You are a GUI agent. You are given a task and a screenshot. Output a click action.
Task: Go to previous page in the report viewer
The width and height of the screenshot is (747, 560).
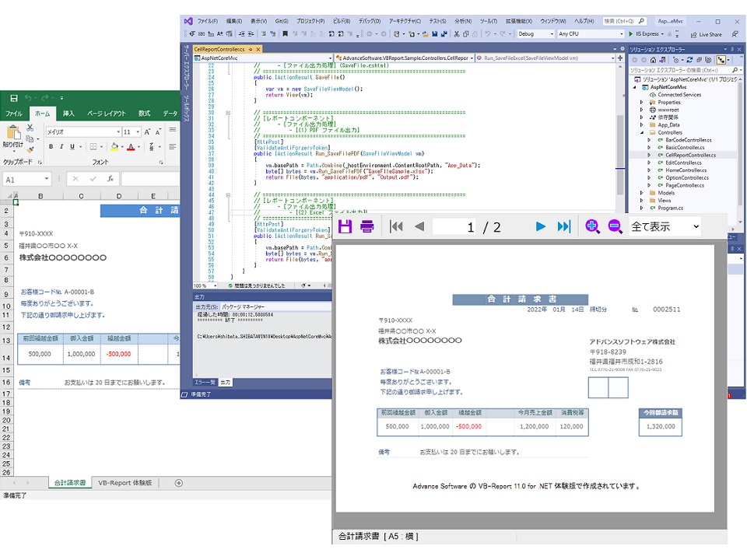pyautogui.click(x=419, y=226)
